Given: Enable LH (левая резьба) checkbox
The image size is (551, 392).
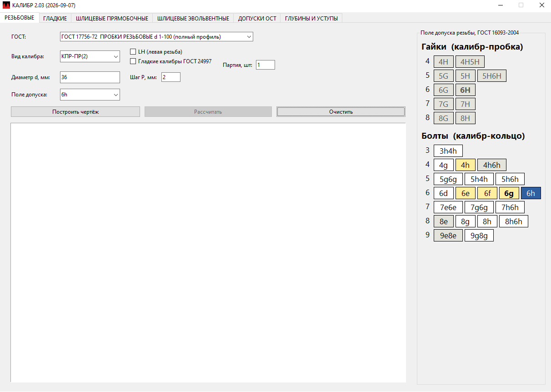Looking at the screenshot, I should (133, 52).
